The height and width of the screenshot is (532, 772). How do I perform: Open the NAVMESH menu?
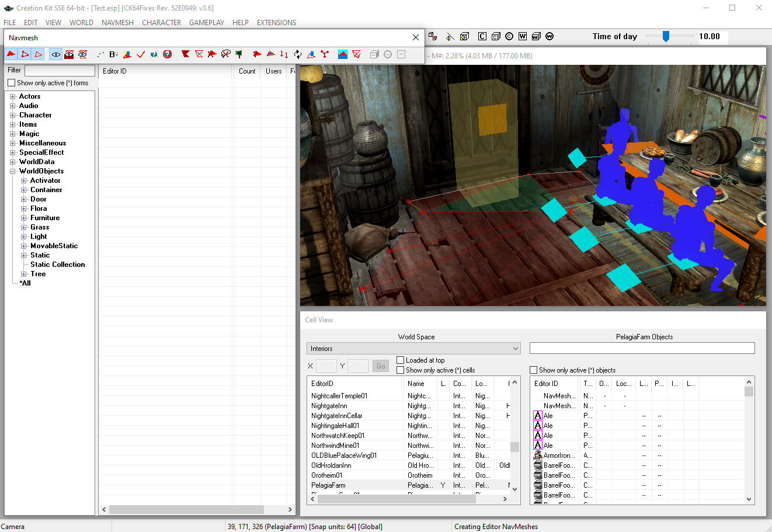coord(117,23)
